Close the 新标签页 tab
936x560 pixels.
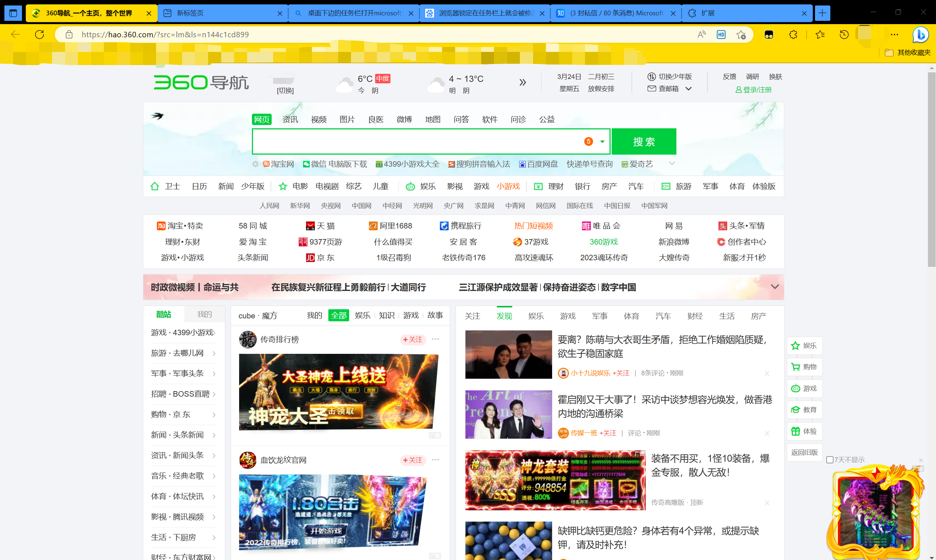pos(280,13)
